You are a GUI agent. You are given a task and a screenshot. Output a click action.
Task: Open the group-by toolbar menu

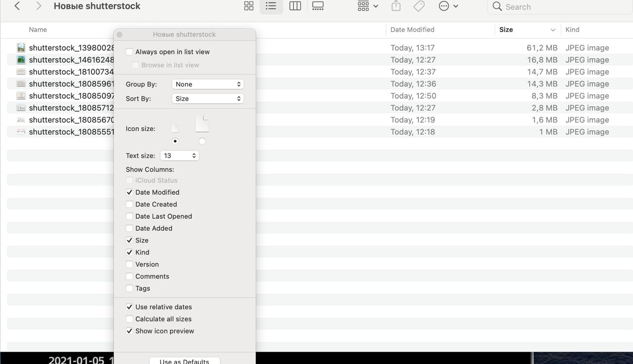pyautogui.click(x=367, y=6)
